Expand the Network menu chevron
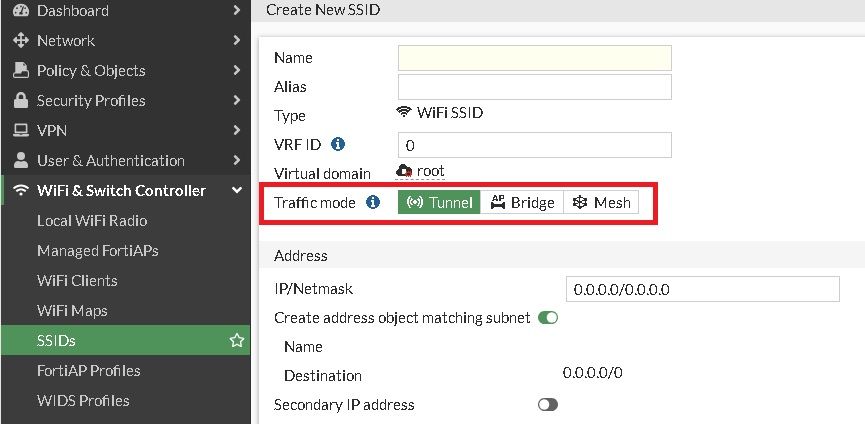This screenshot has width=865, height=424. 236,41
